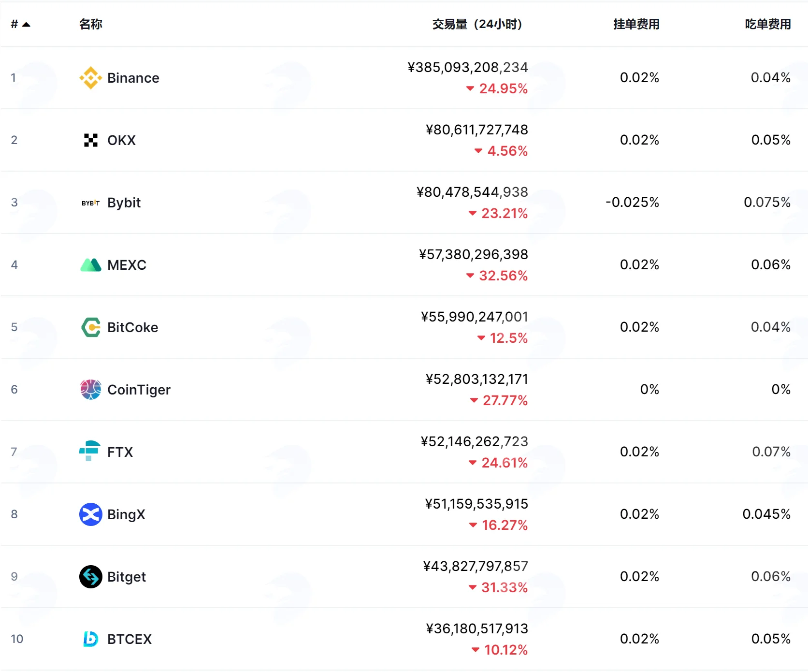Click the BTCEX logo icon

(x=90, y=639)
